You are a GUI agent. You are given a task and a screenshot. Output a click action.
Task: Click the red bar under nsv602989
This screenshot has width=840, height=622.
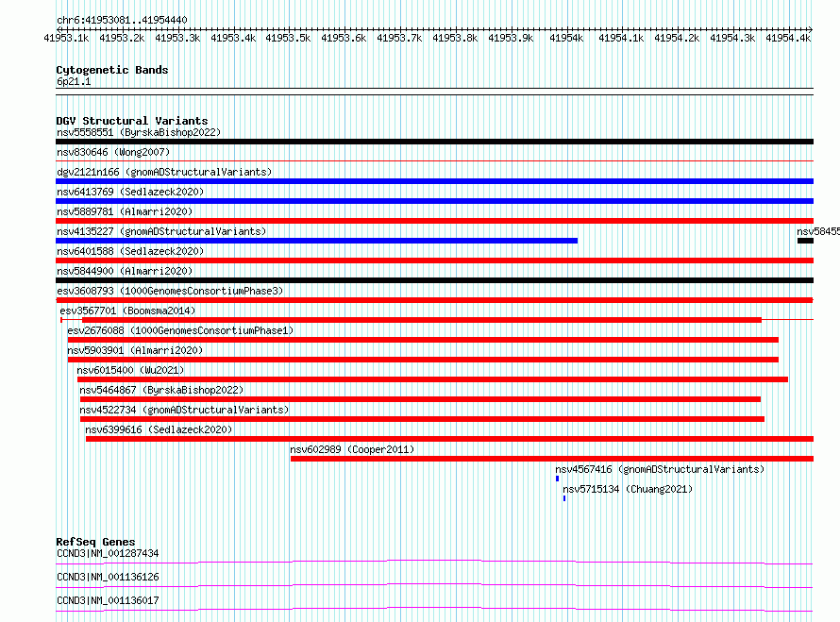click(x=552, y=459)
